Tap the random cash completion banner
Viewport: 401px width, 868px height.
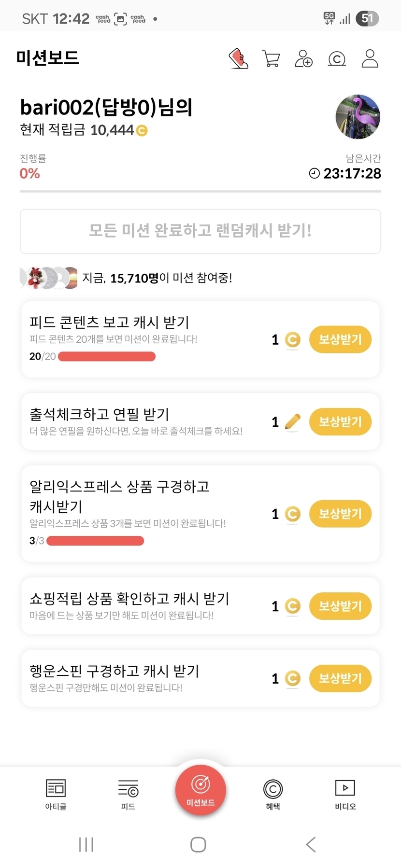[200, 231]
